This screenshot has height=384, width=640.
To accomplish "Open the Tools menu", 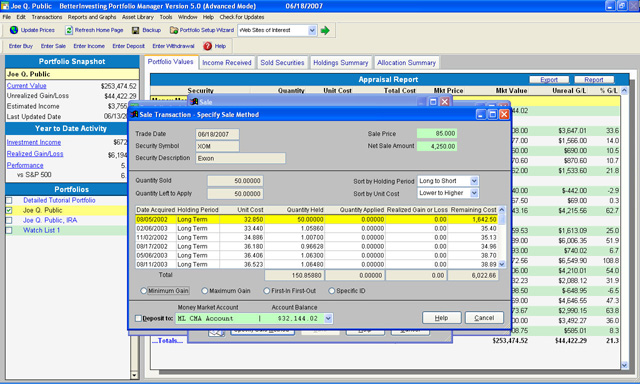I will click(166, 17).
